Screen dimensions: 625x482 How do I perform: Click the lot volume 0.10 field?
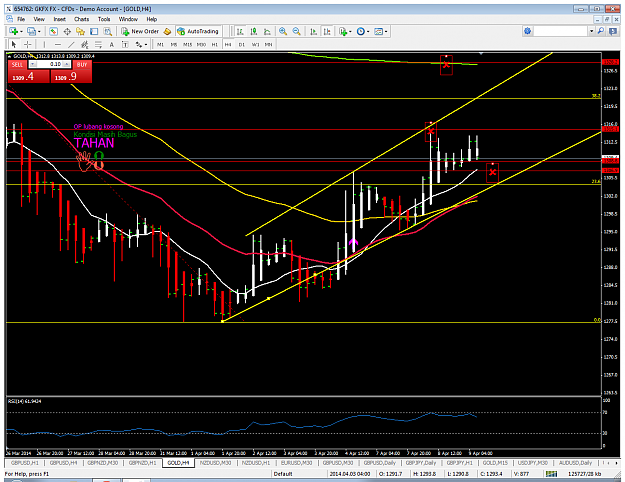coord(50,64)
